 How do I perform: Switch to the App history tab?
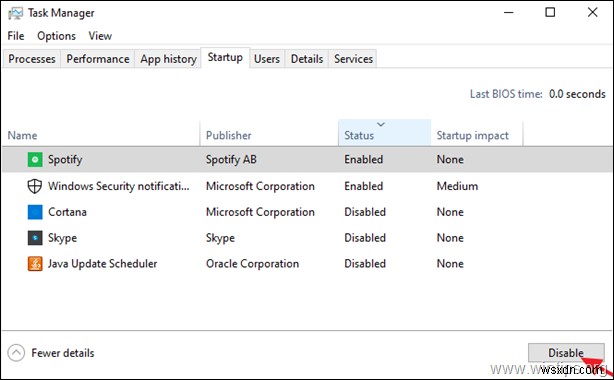tap(168, 59)
